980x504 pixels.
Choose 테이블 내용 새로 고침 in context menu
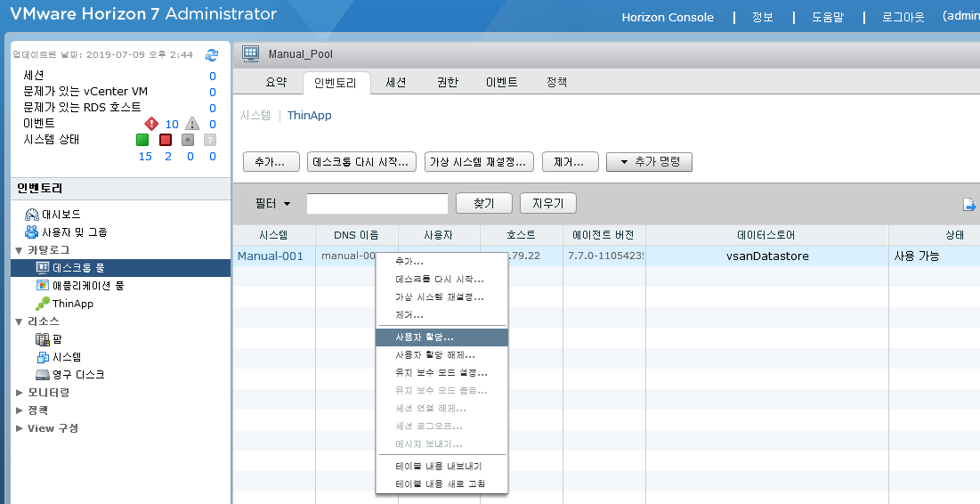441,484
